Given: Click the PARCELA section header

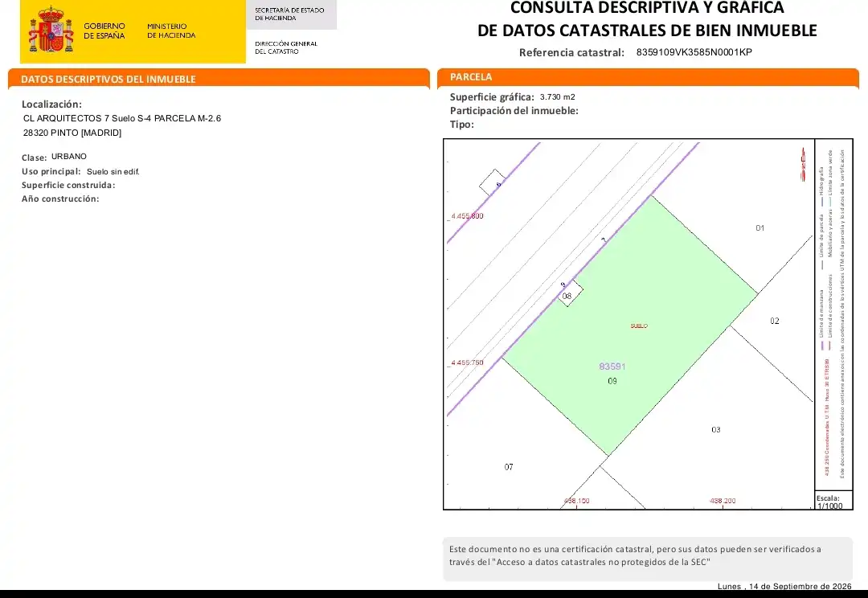Looking at the screenshot, I should [x=471, y=77].
